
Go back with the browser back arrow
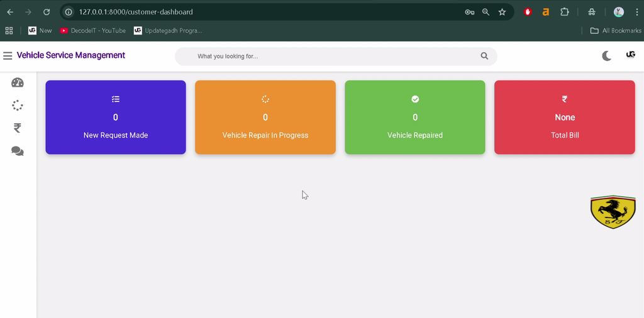coord(10,12)
